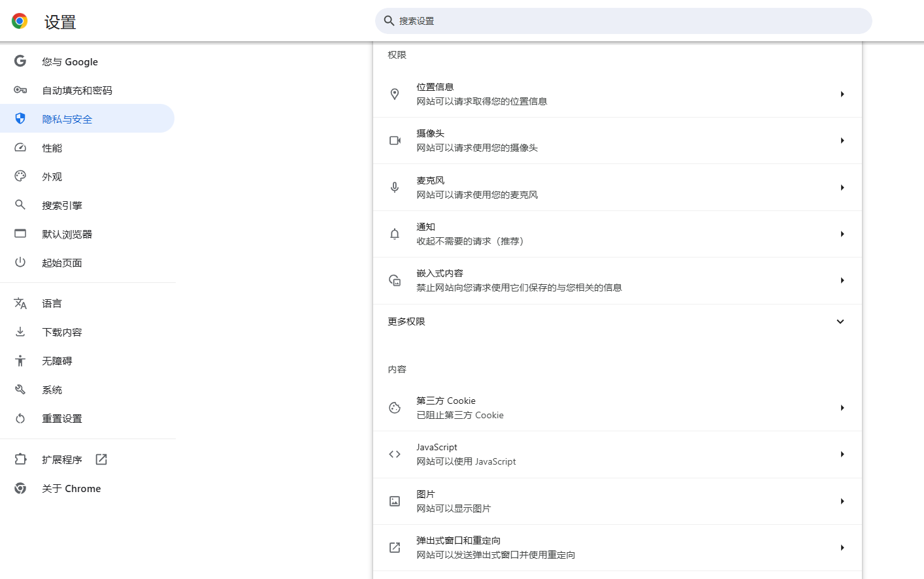Click the Chrome icon beside 关于 Chrome

point(20,488)
